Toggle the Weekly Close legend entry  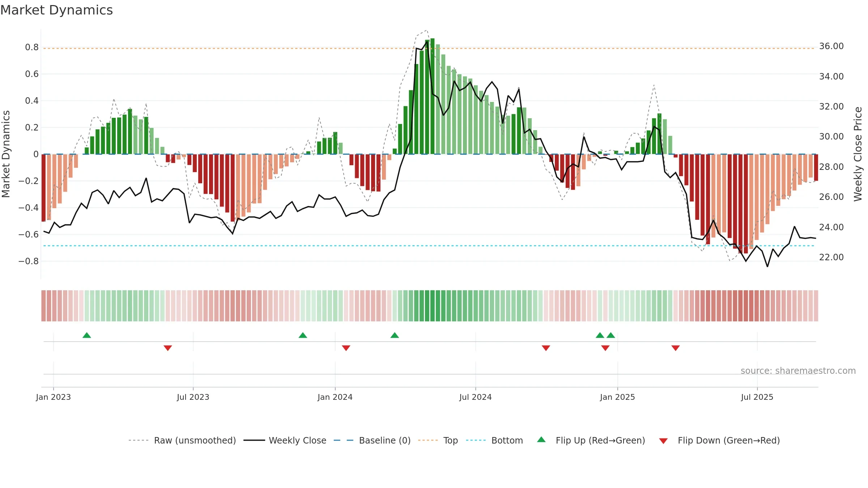click(285, 440)
